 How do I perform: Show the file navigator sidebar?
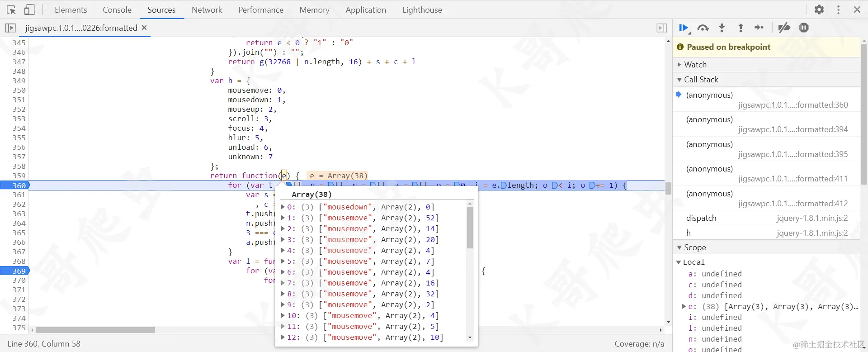coord(10,28)
